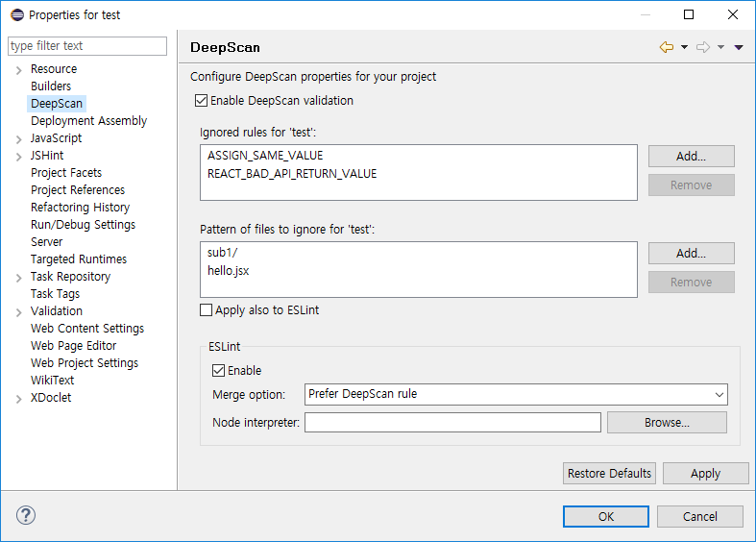
Task: Expand the XDoclet tree node
Action: [18, 399]
